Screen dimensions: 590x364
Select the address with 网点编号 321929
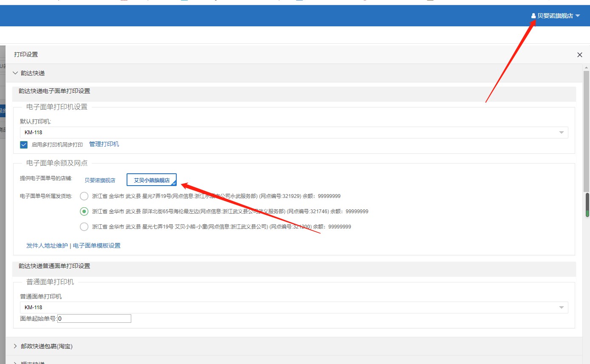click(84, 196)
